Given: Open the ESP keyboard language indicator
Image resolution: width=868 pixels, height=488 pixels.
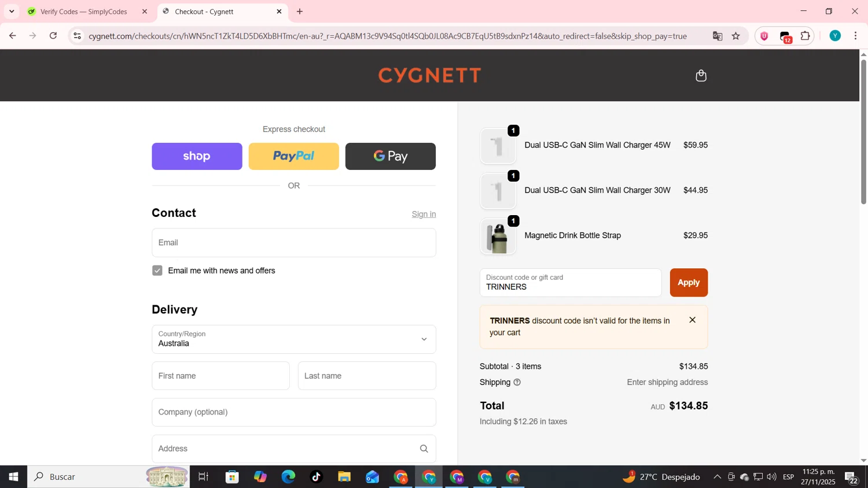Looking at the screenshot, I should [788, 477].
